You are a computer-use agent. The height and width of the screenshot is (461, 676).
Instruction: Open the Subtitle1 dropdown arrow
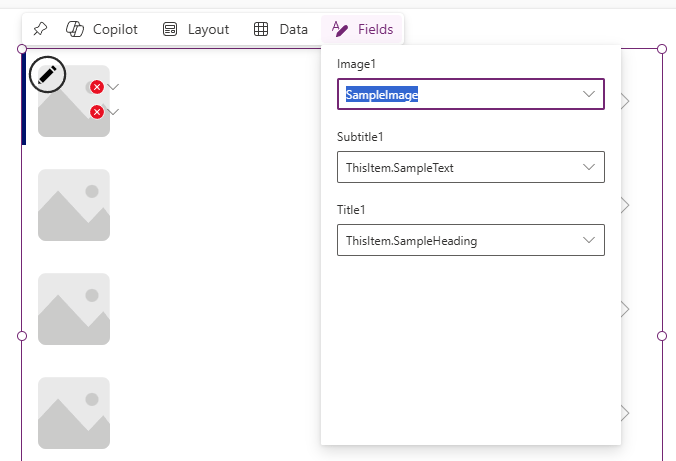coord(589,167)
